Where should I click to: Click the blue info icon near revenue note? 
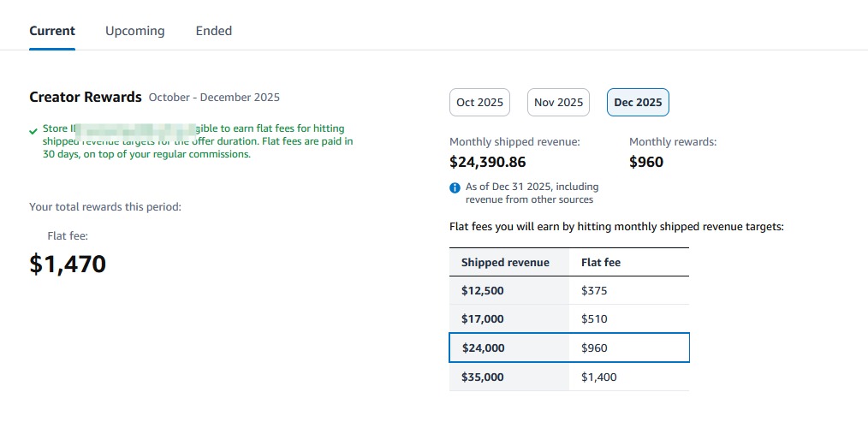pos(455,187)
